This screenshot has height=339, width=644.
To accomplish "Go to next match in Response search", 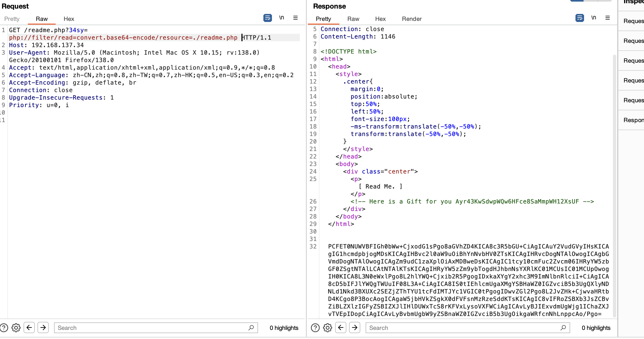I will pyautogui.click(x=355, y=327).
